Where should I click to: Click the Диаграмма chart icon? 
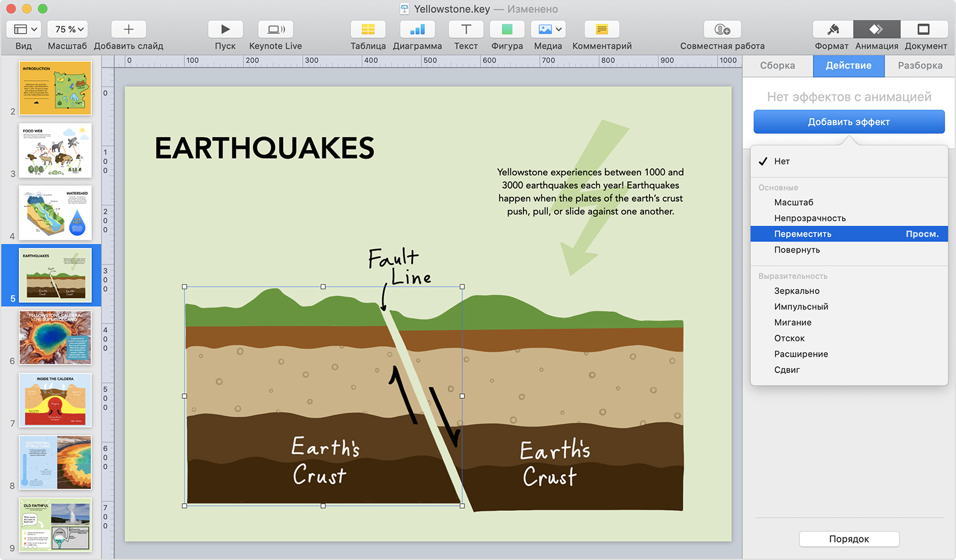coord(417,29)
